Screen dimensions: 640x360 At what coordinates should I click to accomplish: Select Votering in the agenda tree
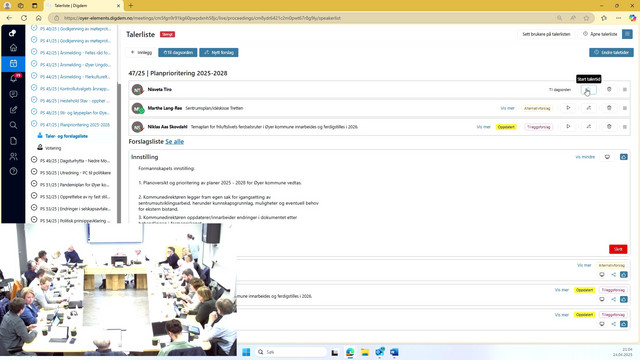[x=53, y=148]
